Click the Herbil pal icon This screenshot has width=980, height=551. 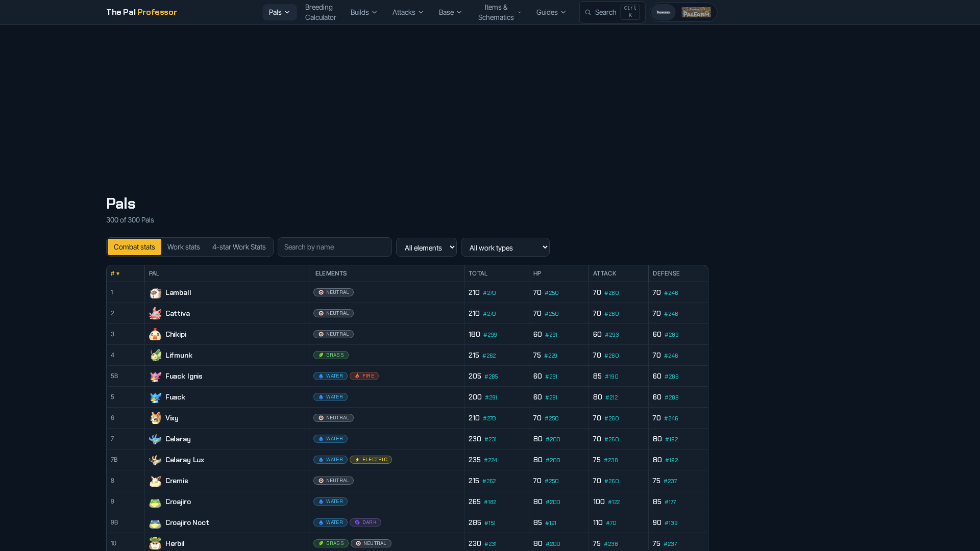(155, 544)
